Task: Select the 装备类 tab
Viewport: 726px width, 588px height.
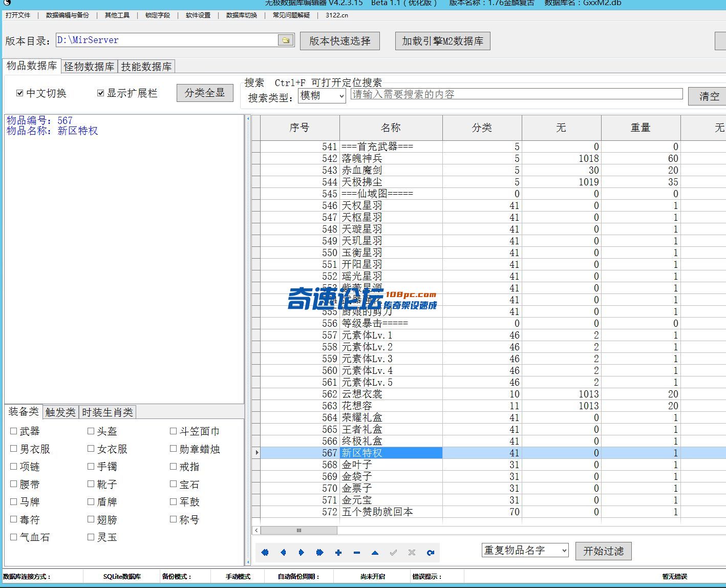Action: pos(24,411)
